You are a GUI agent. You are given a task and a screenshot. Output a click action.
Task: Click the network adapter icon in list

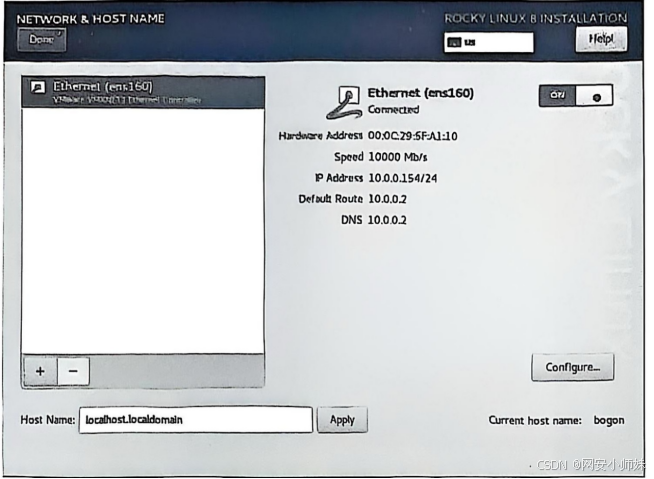(38, 87)
